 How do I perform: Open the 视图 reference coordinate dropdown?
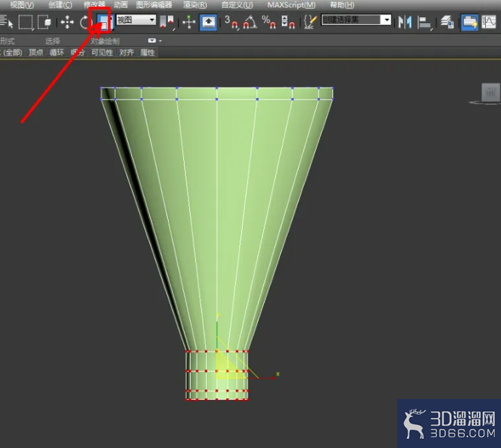click(x=136, y=20)
